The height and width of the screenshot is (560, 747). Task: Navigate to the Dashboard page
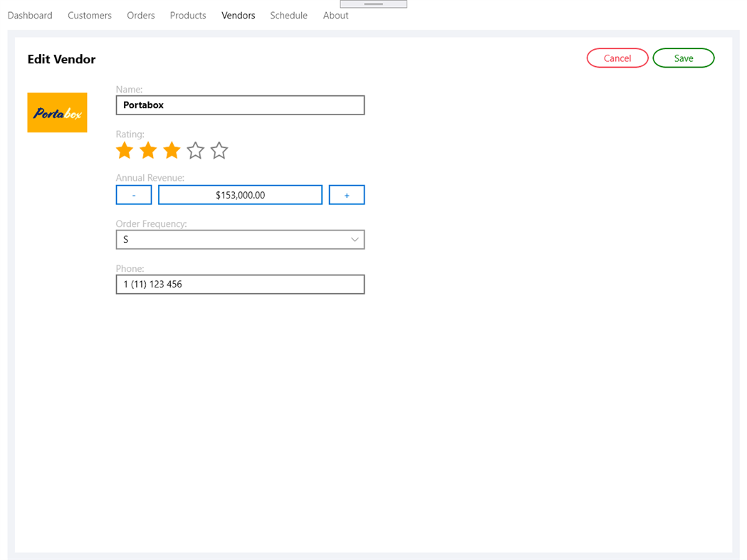point(30,15)
